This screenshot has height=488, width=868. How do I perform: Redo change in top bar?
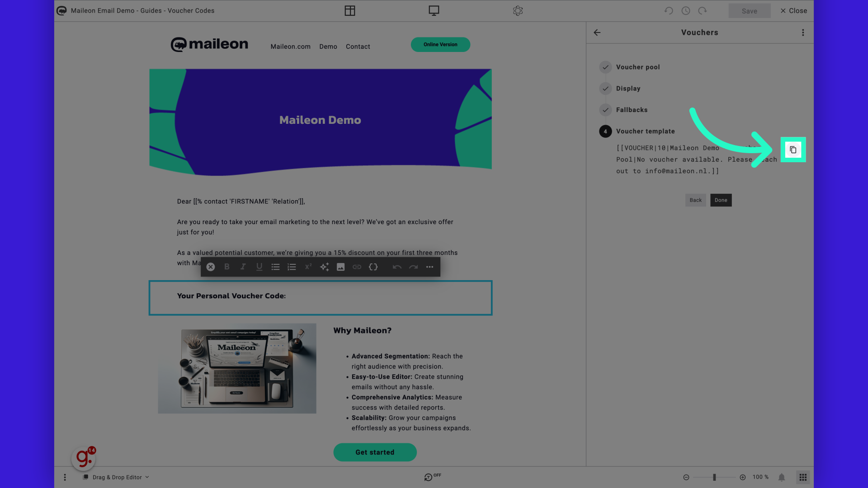[x=703, y=11]
